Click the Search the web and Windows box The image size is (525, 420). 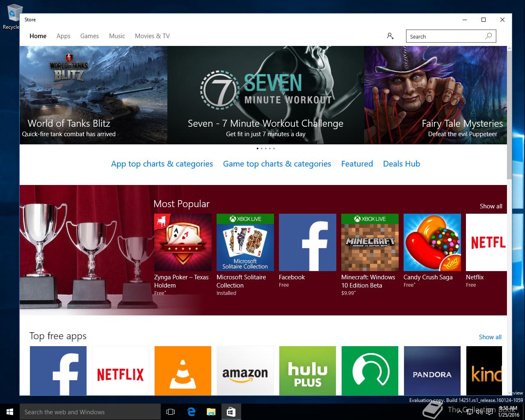tap(90, 412)
